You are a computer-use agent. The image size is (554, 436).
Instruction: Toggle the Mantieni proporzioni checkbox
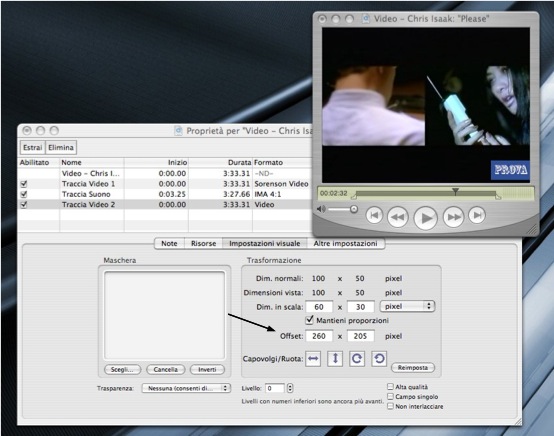(x=310, y=320)
